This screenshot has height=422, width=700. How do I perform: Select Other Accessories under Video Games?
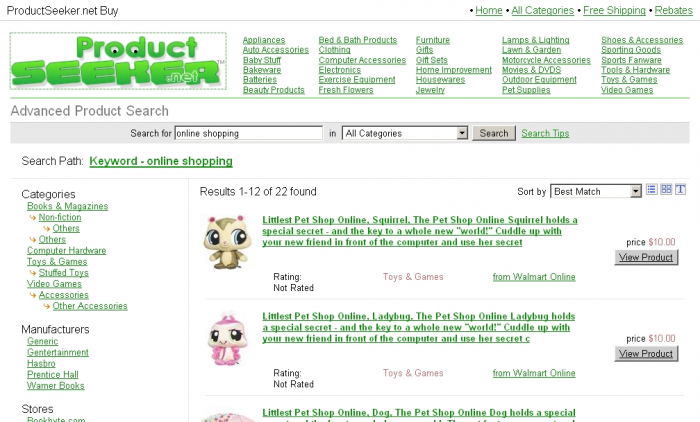click(x=90, y=306)
